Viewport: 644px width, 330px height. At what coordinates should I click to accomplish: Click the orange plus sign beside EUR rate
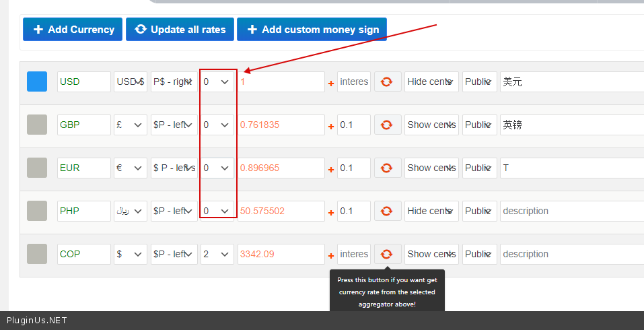click(x=331, y=169)
